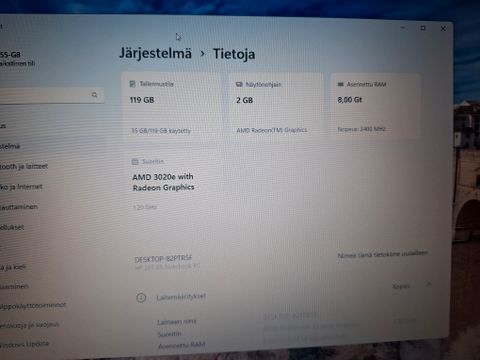Open Bluetooth ja laitteet settings
This screenshot has height=360, width=480.
pyautogui.click(x=24, y=166)
